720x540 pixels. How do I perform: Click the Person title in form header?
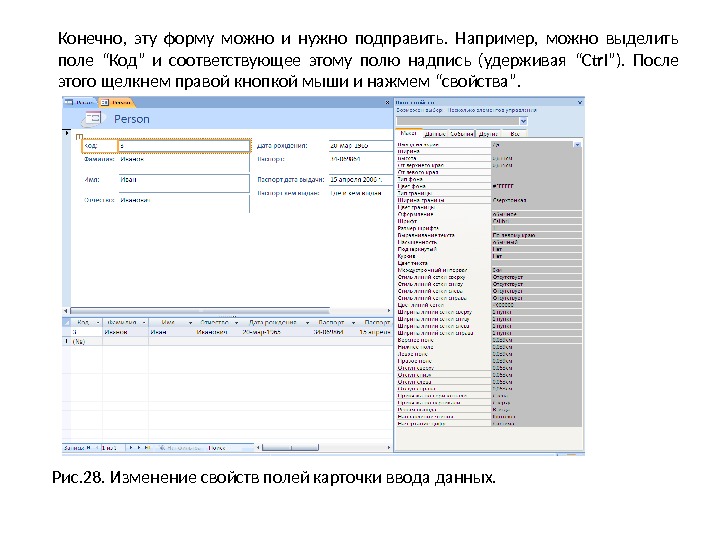(x=132, y=119)
